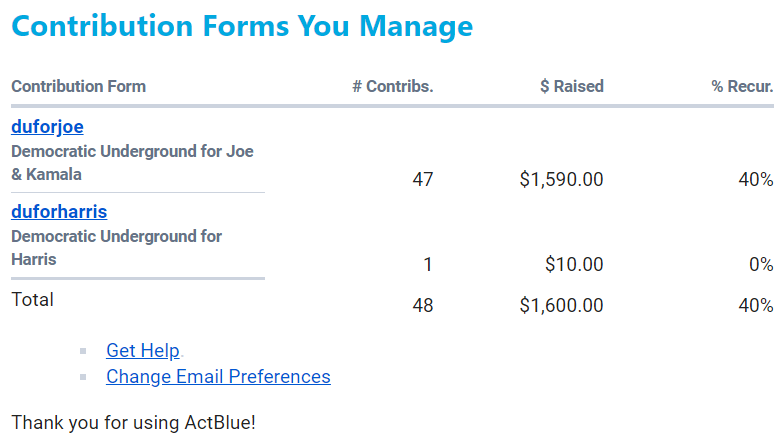Image resolution: width=781 pixels, height=441 pixels.
Task: Open the duforjoe contribution form link
Action: (47, 127)
